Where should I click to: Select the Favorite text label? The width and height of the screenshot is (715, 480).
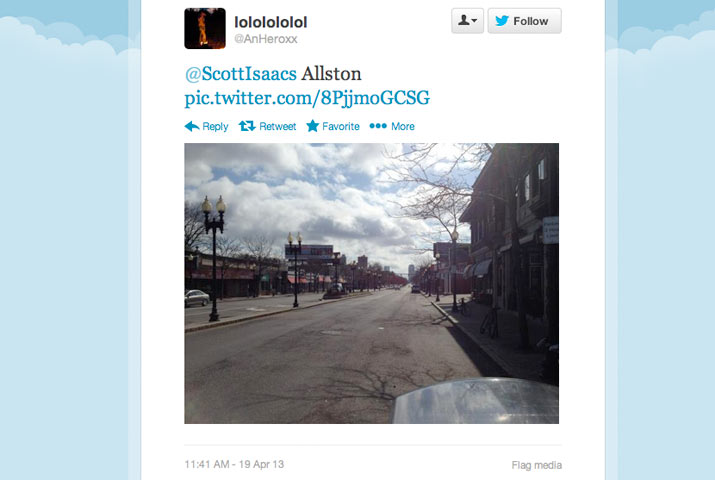click(341, 126)
